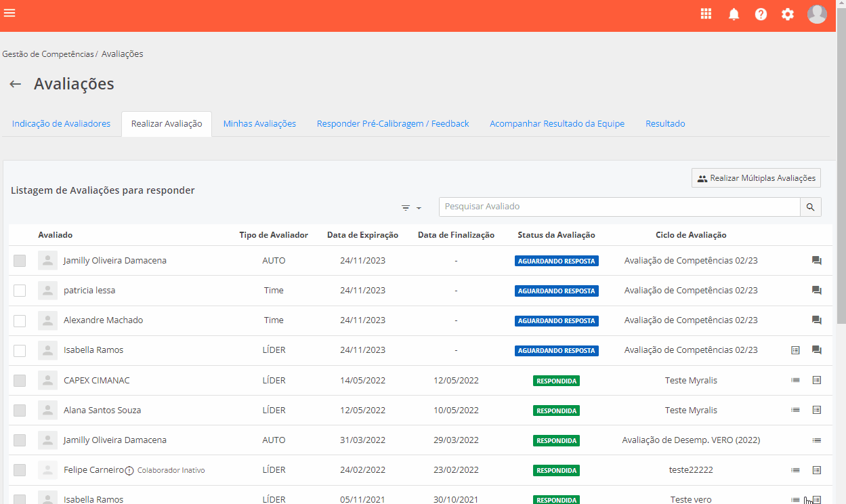Viewport: 846px width, 504px height.
Task: Open the hamburger main menu
Action: (x=9, y=14)
